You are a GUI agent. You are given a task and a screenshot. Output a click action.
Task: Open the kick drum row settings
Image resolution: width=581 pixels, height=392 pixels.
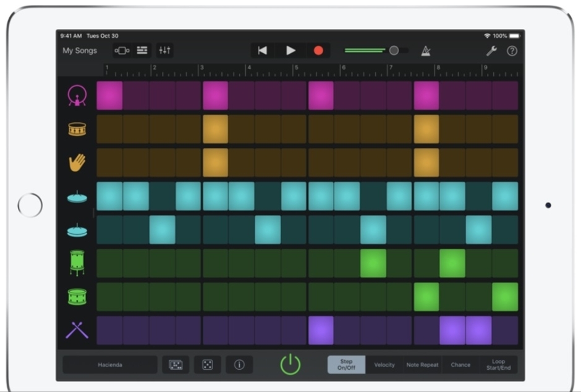[77, 96]
